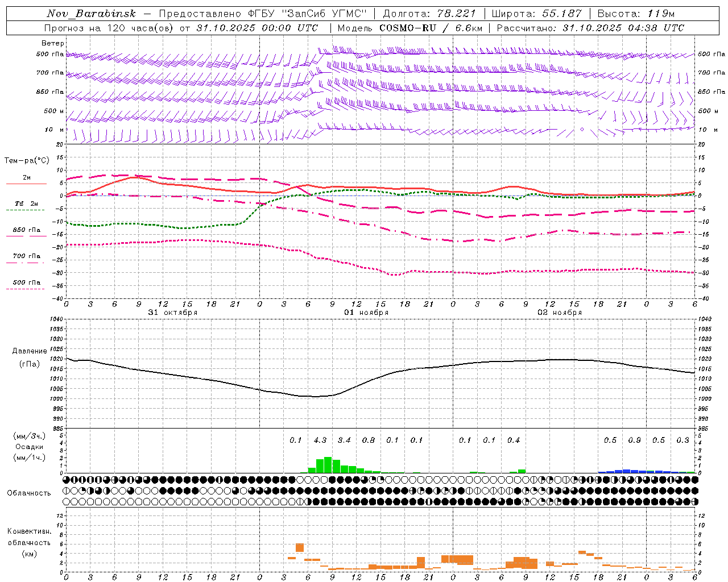Click the 3.4 precipitation value
The image size is (728, 582).
tap(344, 440)
